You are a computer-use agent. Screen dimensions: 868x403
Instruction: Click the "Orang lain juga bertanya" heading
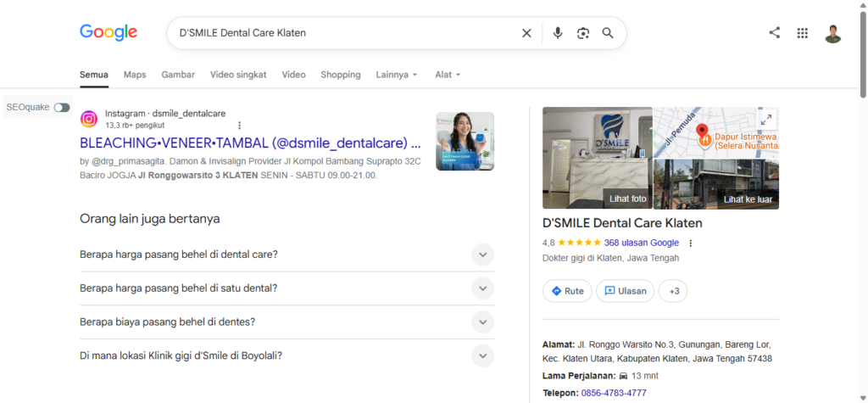click(150, 219)
